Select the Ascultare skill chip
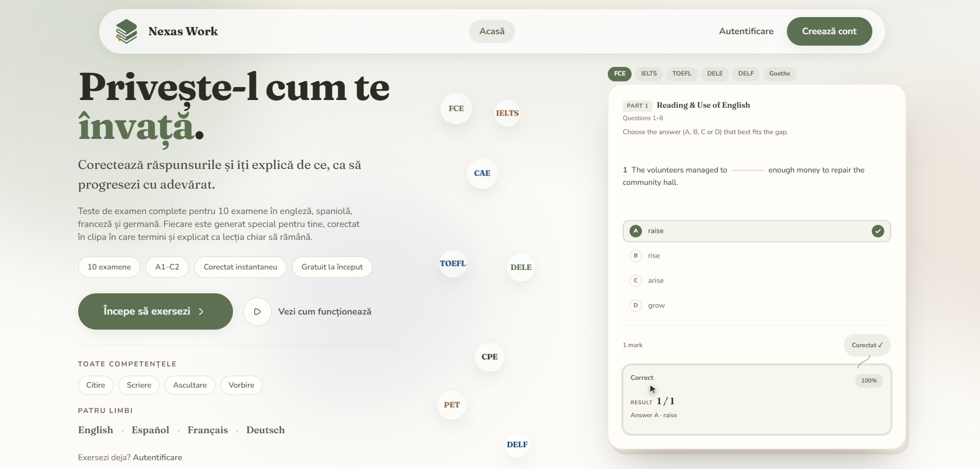The height and width of the screenshot is (469, 980). point(190,385)
